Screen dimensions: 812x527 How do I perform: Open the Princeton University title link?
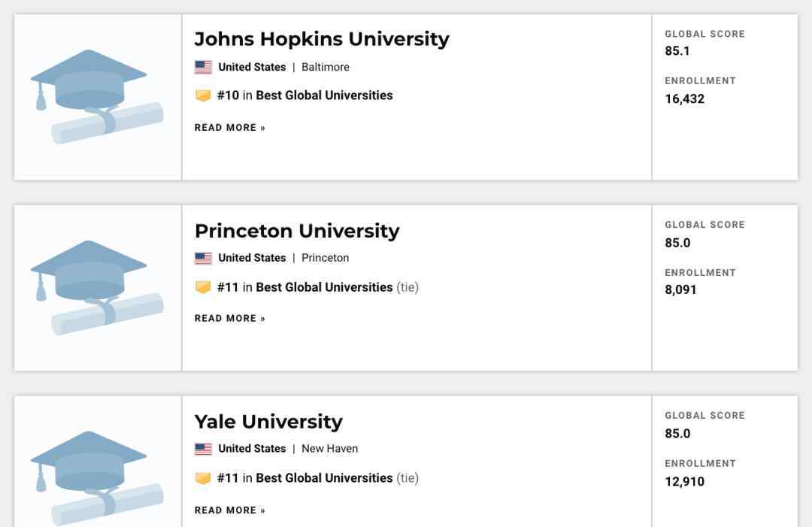tap(297, 231)
